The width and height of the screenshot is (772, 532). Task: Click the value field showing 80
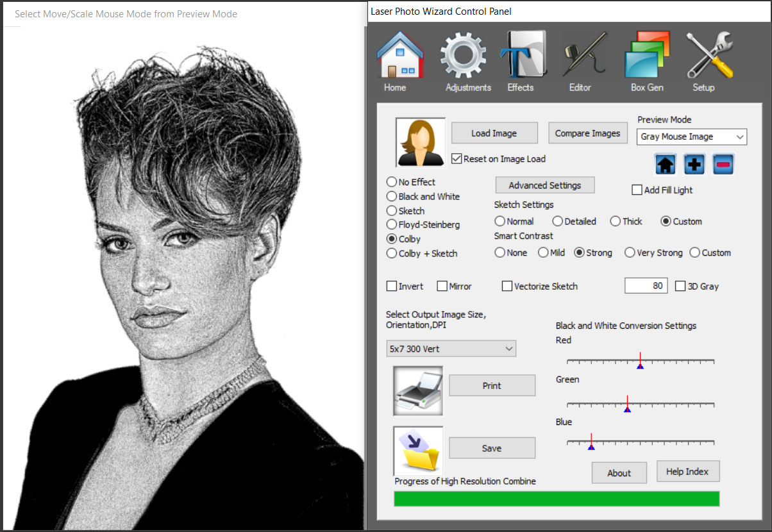point(646,286)
